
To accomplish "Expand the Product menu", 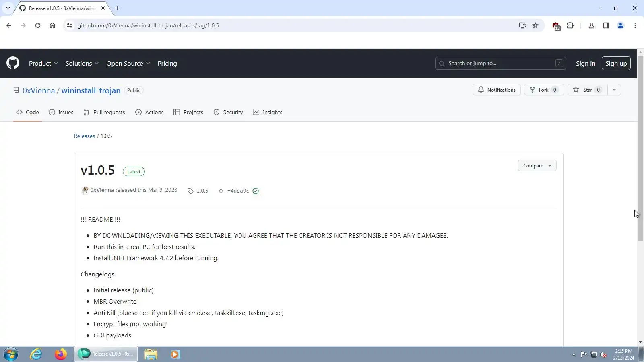I will click(x=43, y=63).
